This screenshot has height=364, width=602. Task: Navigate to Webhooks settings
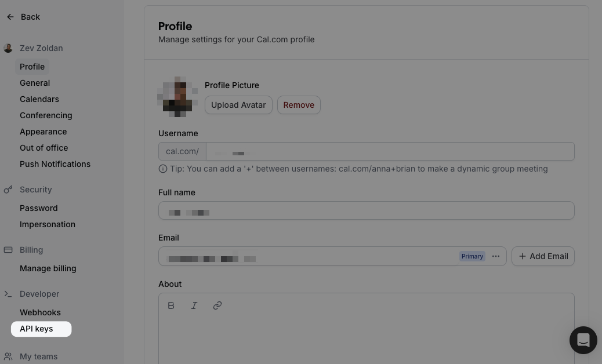[x=40, y=312]
